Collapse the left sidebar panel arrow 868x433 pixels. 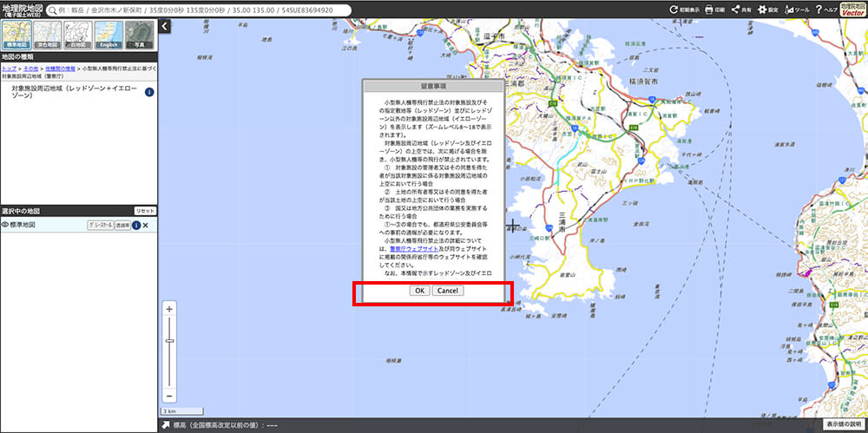[x=165, y=27]
